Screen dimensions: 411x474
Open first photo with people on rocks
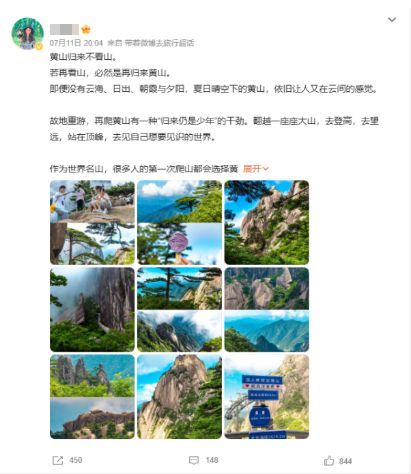92,223
